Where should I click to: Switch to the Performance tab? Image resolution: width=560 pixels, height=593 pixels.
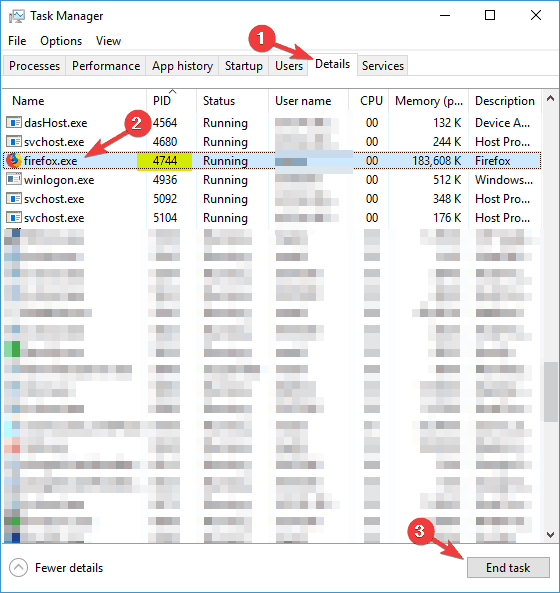tap(106, 66)
